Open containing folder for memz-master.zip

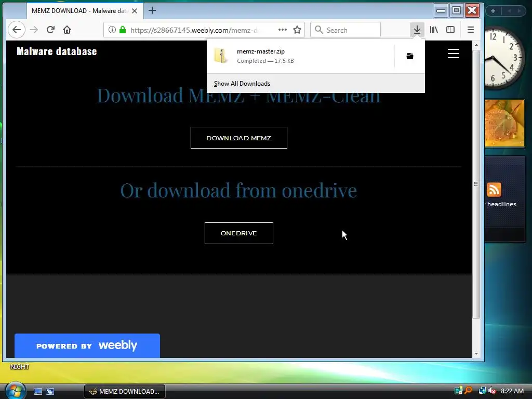410,56
